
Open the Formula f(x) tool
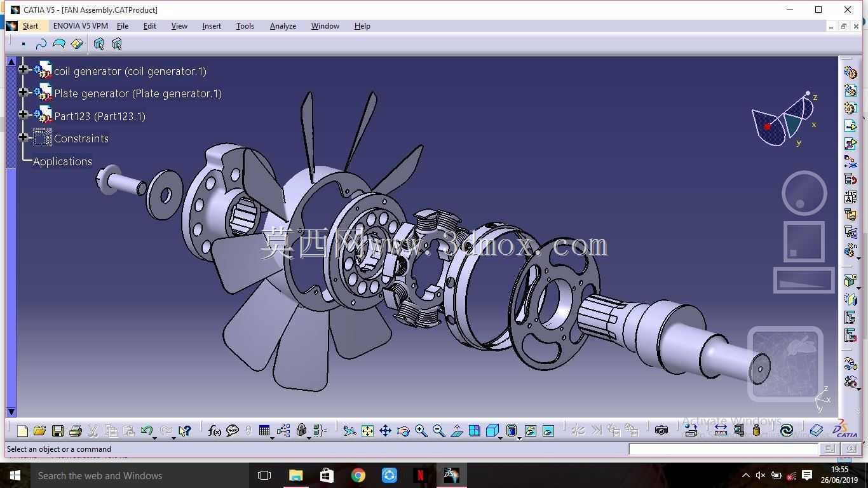(215, 431)
